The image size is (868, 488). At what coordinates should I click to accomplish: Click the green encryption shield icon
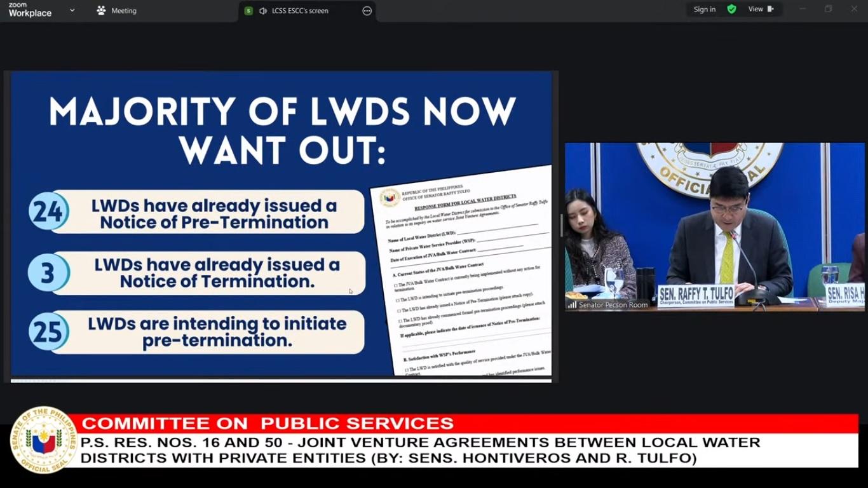[x=731, y=10]
